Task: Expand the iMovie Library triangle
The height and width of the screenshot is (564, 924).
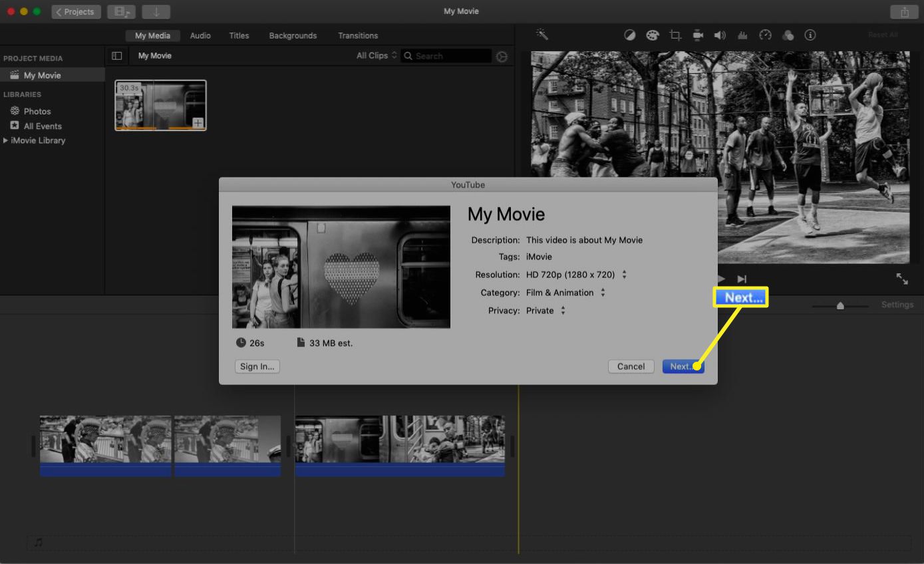Action: pyautogui.click(x=6, y=140)
